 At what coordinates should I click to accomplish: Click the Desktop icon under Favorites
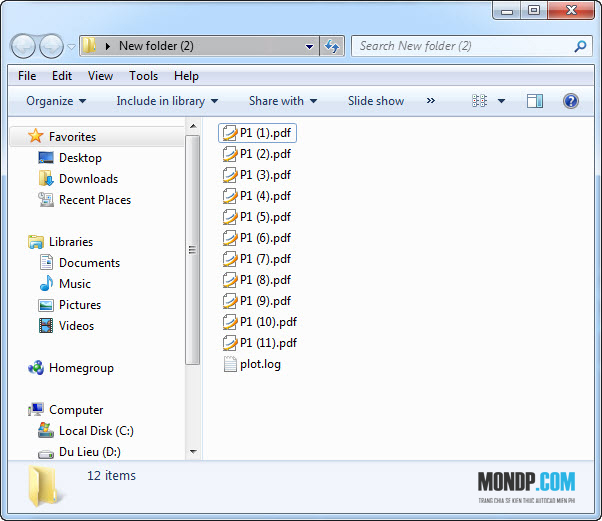pos(46,158)
